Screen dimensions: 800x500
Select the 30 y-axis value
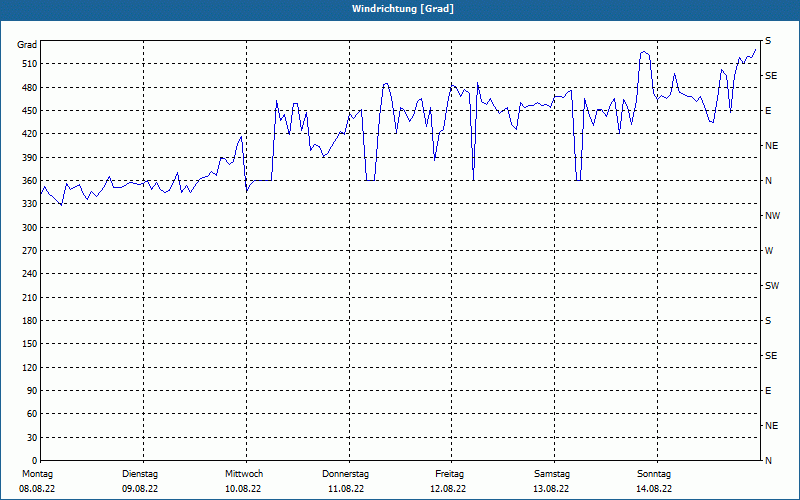[31, 437]
